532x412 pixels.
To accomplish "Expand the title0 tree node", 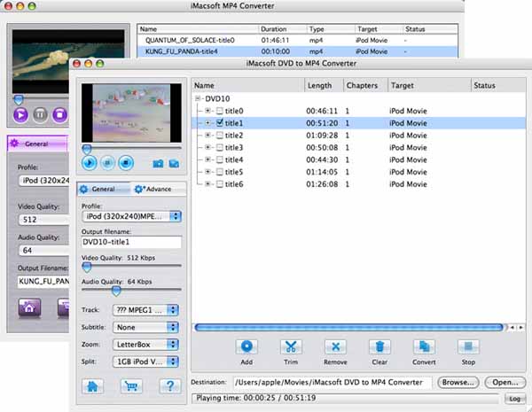I will 207,111.
